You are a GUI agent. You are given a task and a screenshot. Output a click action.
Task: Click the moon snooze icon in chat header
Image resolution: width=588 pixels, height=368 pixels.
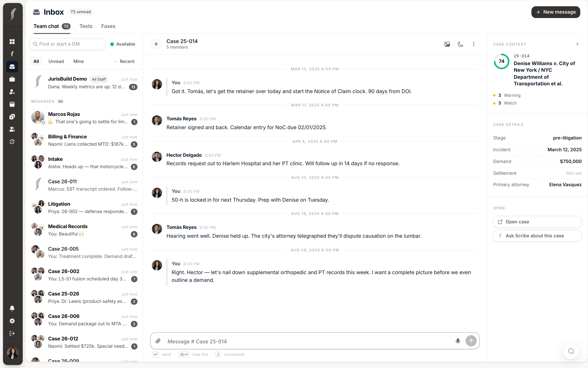coord(460,44)
